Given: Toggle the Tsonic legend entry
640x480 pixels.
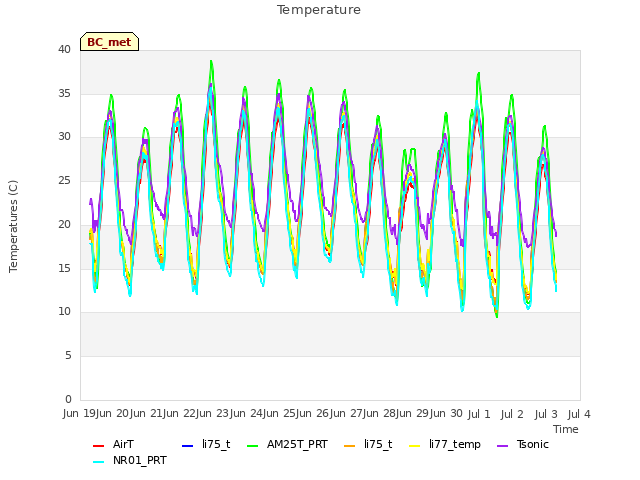Looking at the screenshot, I should pyautogui.click(x=523, y=444).
